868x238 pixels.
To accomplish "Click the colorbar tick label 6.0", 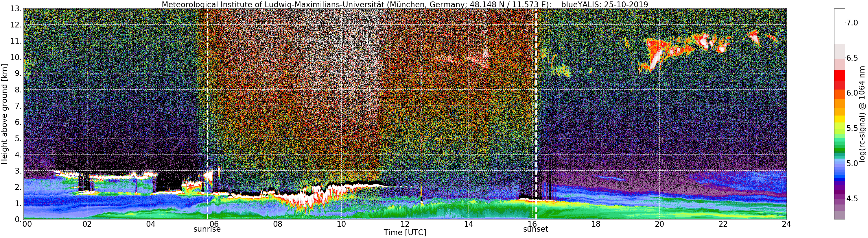I will [852, 93].
